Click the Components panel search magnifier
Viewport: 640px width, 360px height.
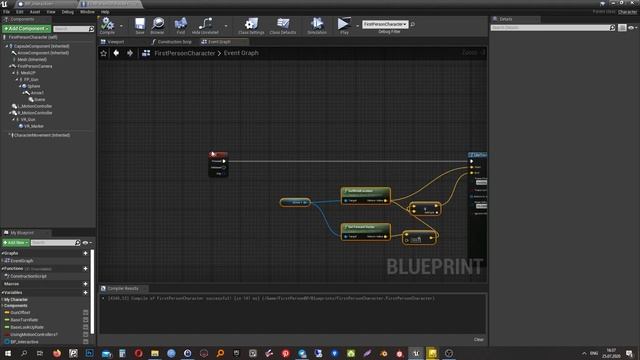click(x=91, y=29)
